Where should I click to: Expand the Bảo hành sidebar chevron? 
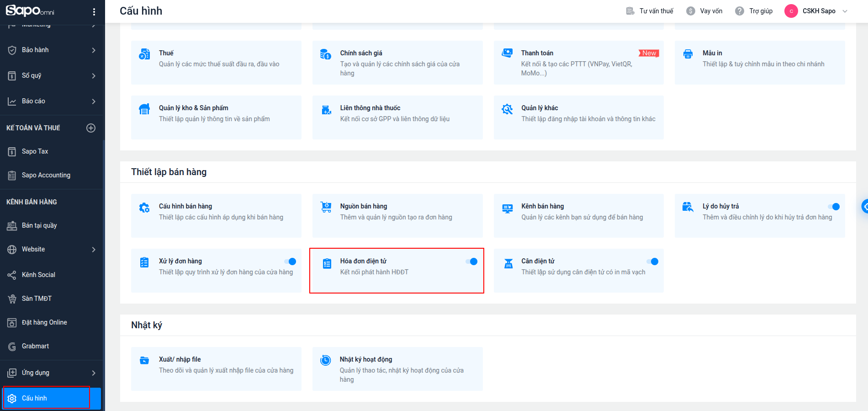(94, 50)
